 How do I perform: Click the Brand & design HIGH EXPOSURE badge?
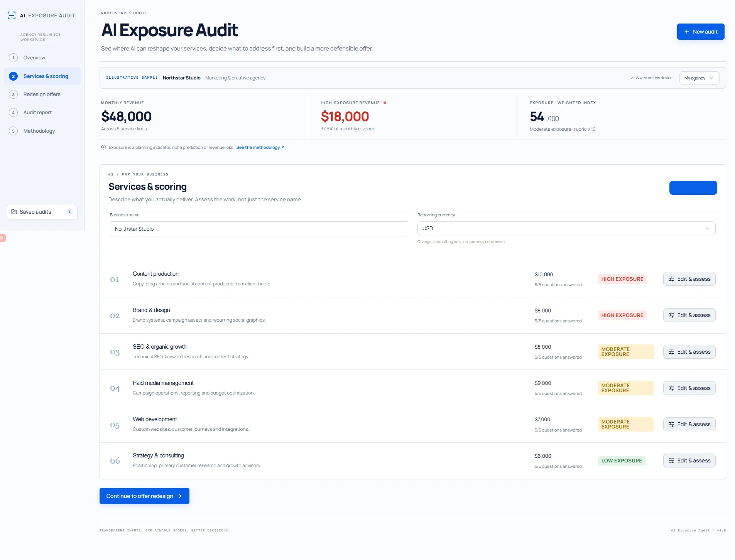pos(622,315)
